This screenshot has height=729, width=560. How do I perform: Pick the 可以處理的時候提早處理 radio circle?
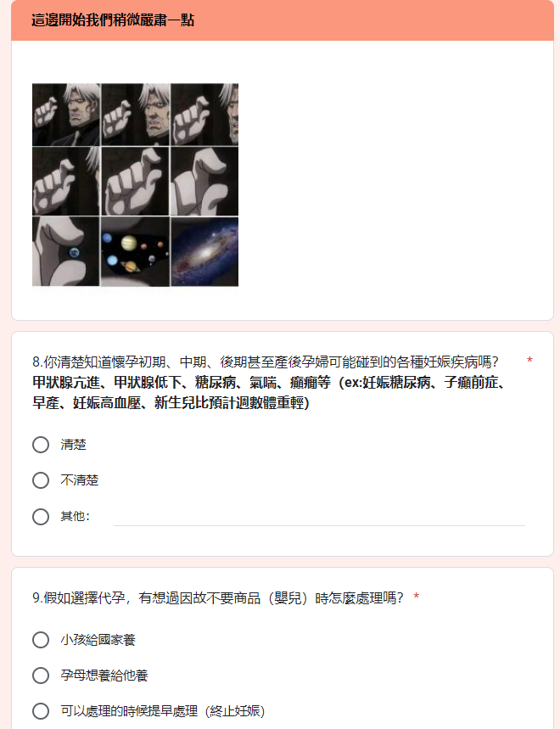coord(41,711)
